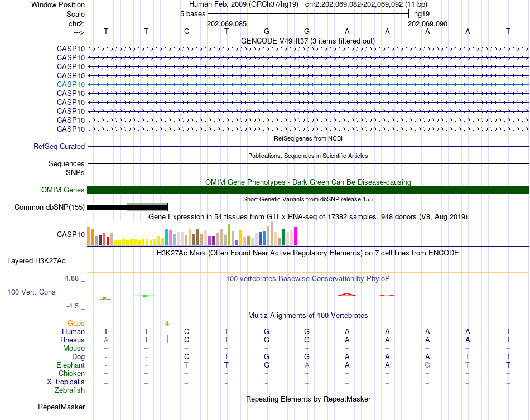530x420 pixels.
Task: Open '100 vertebrates Basewise Conservation by PhyloP' title
Action: coord(307,278)
